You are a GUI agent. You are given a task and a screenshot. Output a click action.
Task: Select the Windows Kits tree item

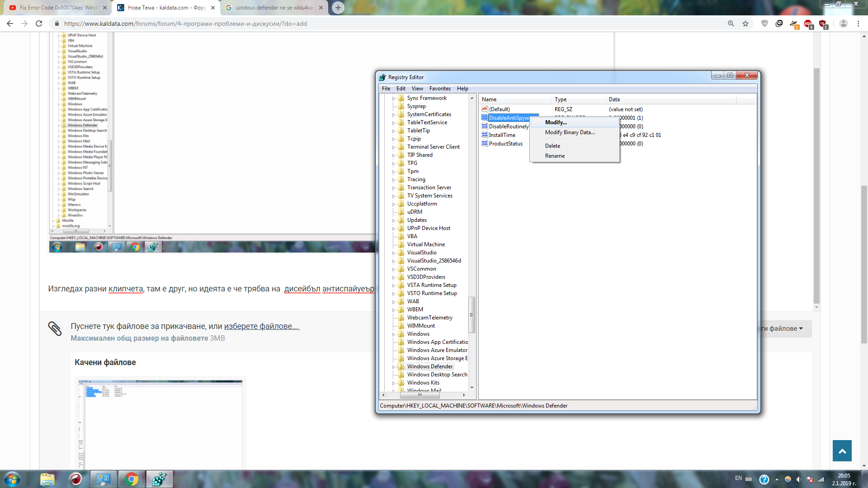pos(423,383)
